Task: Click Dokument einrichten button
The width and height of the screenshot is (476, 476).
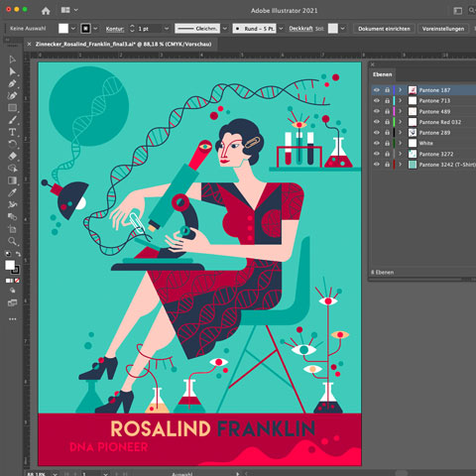Action: 384,29
